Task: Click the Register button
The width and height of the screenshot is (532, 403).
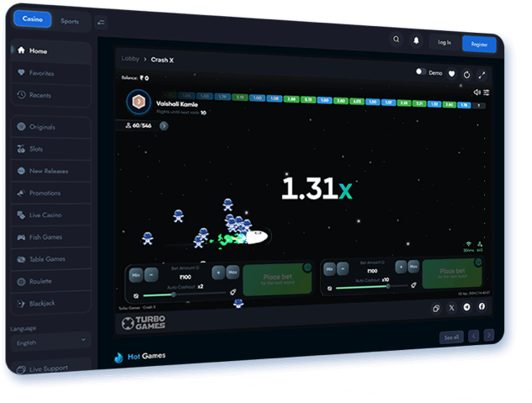Action: (x=479, y=44)
